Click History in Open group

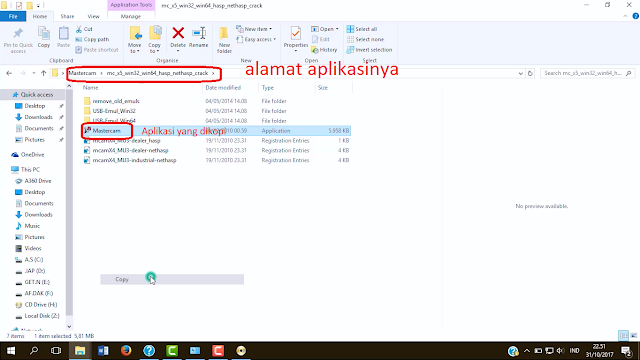324,50
